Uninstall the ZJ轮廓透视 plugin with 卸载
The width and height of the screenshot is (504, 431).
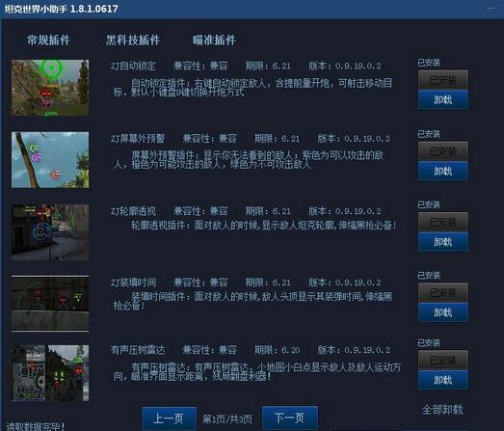(443, 242)
